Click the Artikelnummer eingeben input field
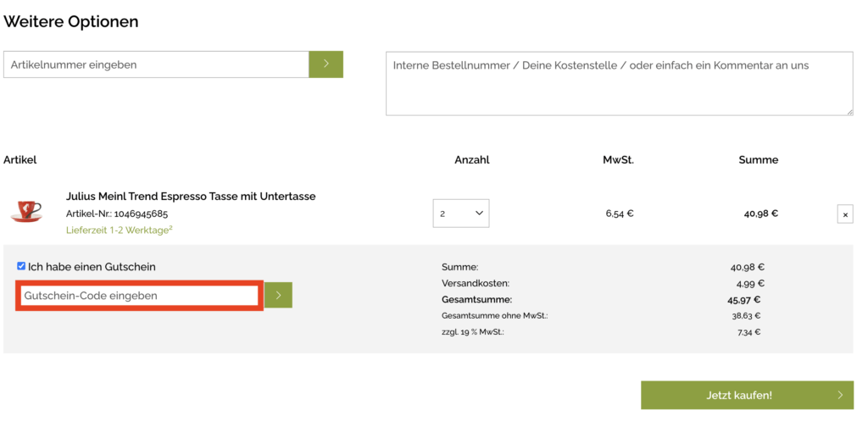 156,64
